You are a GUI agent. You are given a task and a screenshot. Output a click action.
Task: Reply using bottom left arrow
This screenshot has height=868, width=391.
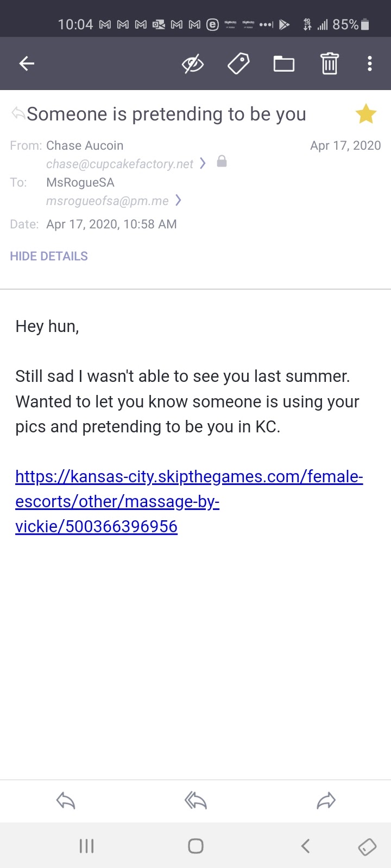(x=65, y=801)
